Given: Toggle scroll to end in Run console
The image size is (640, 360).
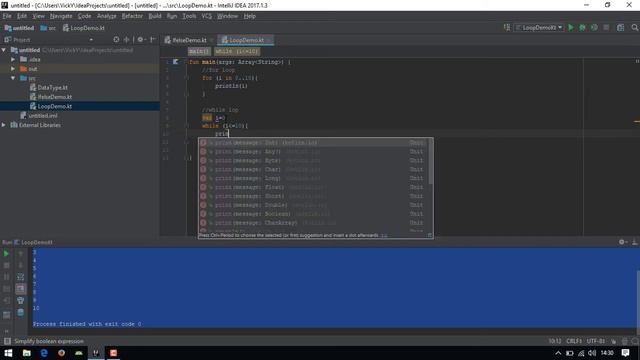Looking at the screenshot, I should pos(20,289).
